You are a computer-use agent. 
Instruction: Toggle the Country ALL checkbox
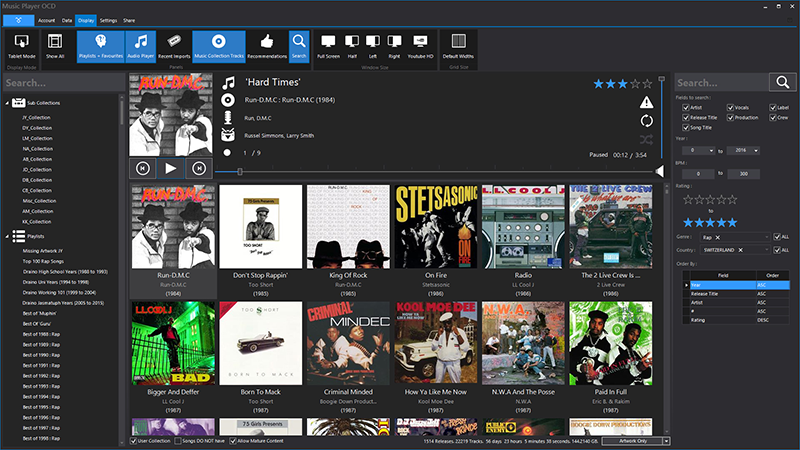pos(777,250)
